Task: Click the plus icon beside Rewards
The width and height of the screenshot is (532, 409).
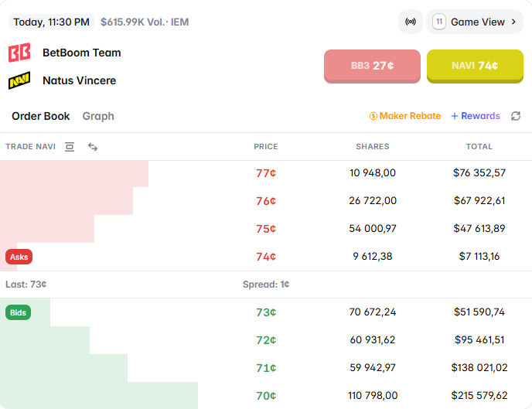Action: [x=455, y=116]
